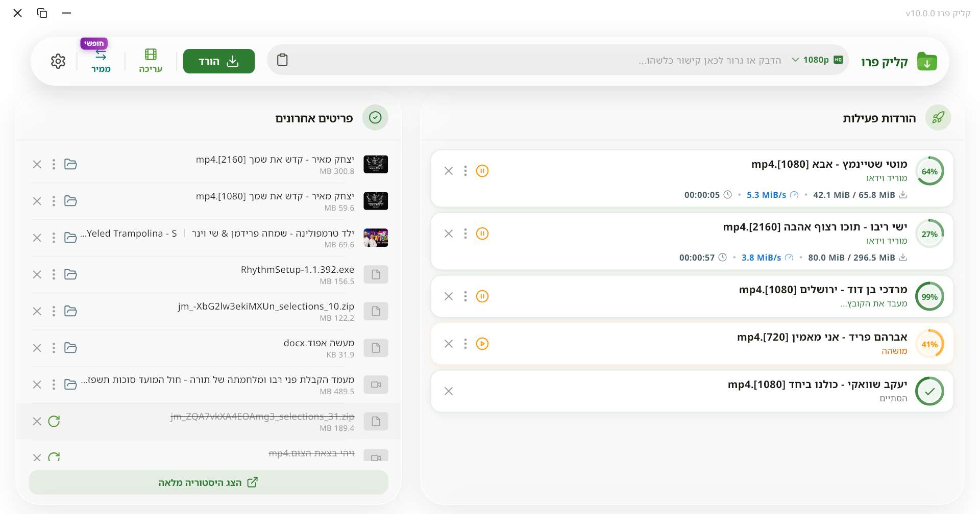
Task: Open folder for מעשה אסף.docx
Action: tap(70, 348)
